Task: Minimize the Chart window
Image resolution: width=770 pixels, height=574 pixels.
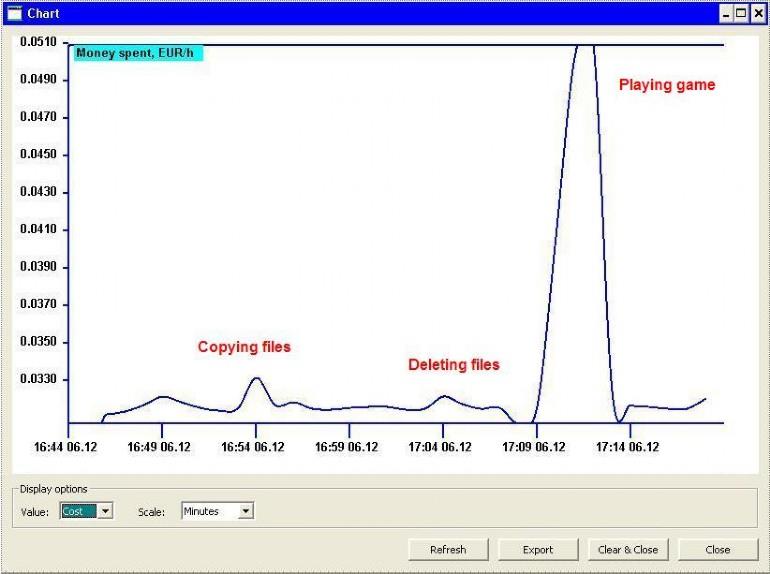Action: pos(727,14)
